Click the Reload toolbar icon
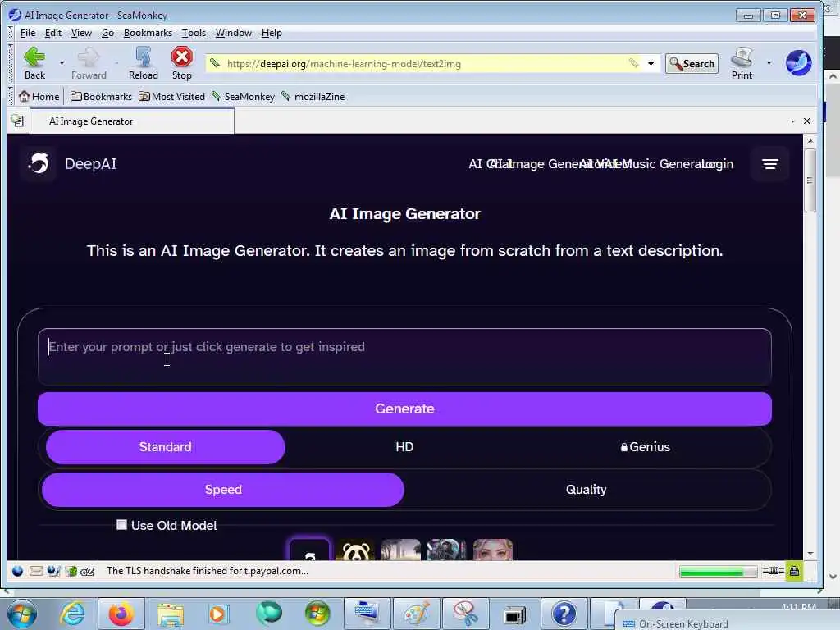This screenshot has width=840, height=630. click(x=143, y=57)
